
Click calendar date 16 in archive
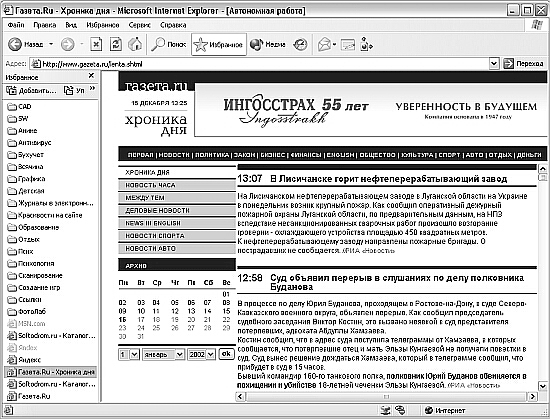click(122, 320)
